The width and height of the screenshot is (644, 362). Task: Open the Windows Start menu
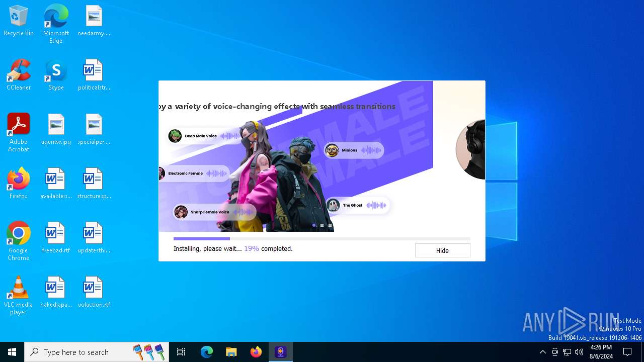[12, 352]
